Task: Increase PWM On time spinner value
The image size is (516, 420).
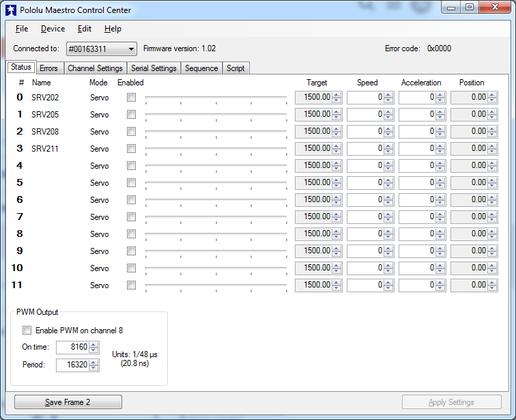Action: click(x=94, y=344)
